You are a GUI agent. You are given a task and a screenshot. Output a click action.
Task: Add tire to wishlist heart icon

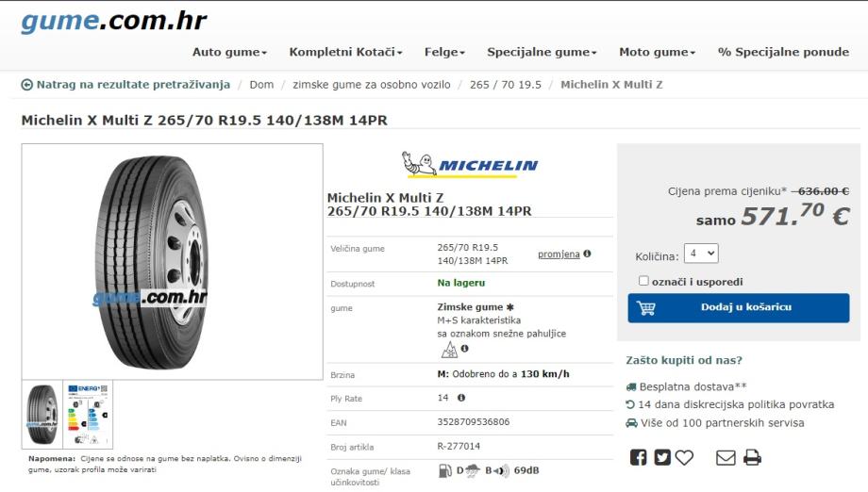coord(684,457)
